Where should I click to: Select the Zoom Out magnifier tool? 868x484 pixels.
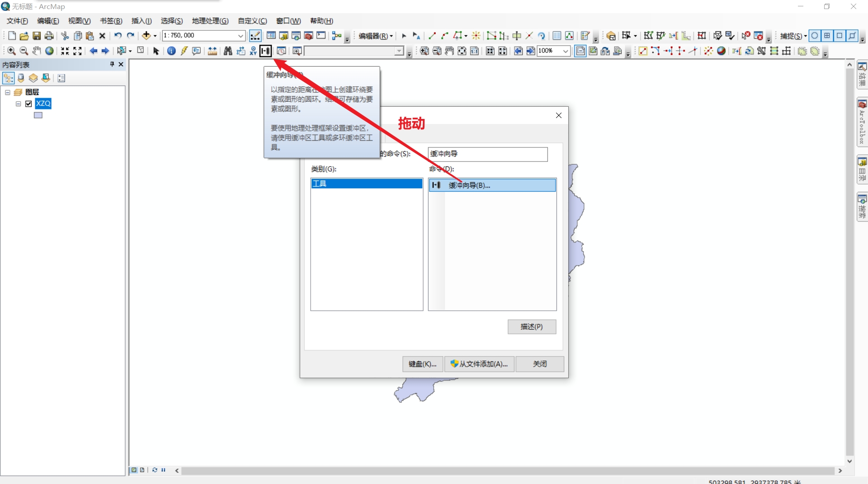coord(24,51)
